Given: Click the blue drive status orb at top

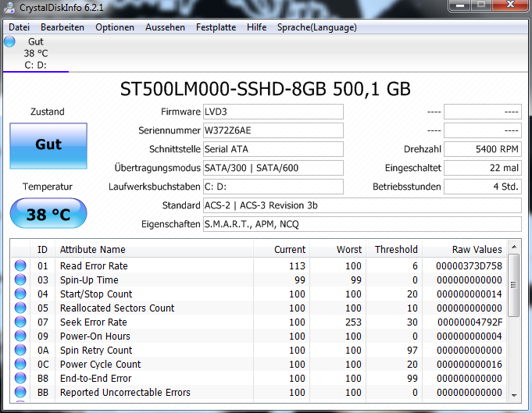Looking at the screenshot, I should [10, 41].
